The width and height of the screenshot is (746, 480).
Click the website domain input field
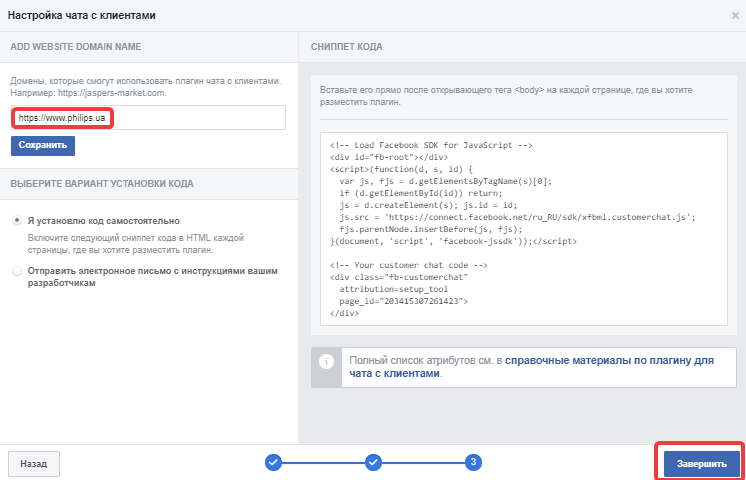(x=148, y=118)
